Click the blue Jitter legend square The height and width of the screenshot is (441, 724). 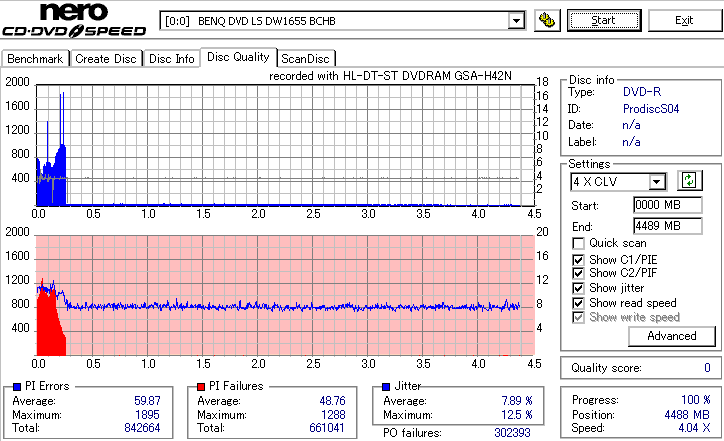point(386,387)
